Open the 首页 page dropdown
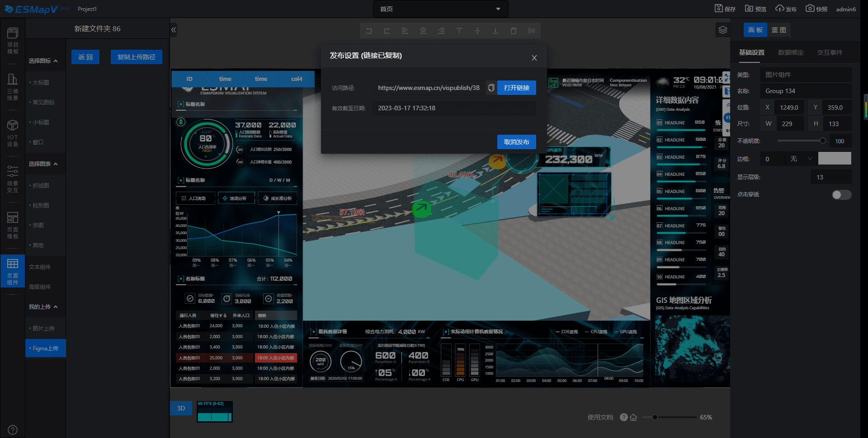868x438 pixels. coord(440,9)
